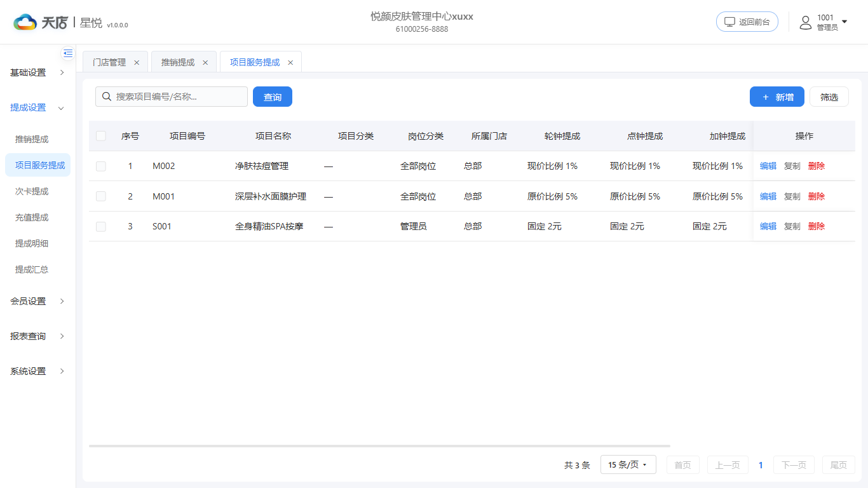Click the cloud logo of 天店
The image size is (868, 488).
point(25,22)
